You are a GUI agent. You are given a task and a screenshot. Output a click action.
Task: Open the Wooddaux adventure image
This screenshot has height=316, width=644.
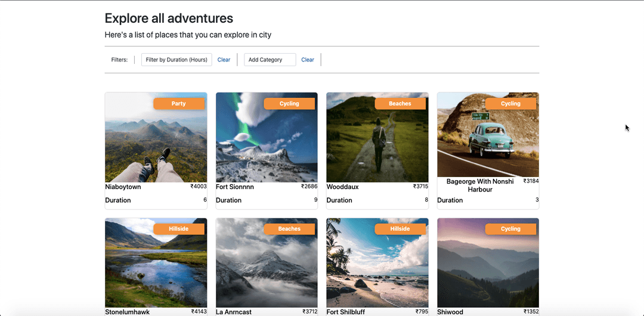377,143
